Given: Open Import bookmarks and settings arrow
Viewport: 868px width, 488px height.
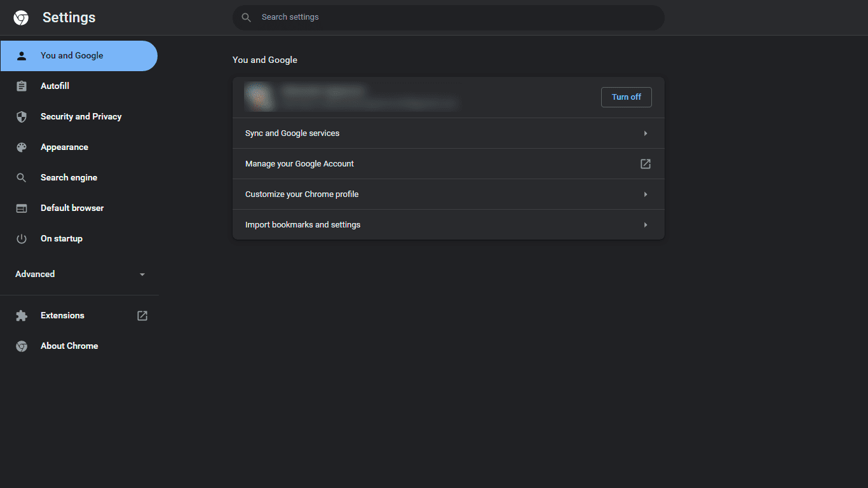Looking at the screenshot, I should pos(646,225).
